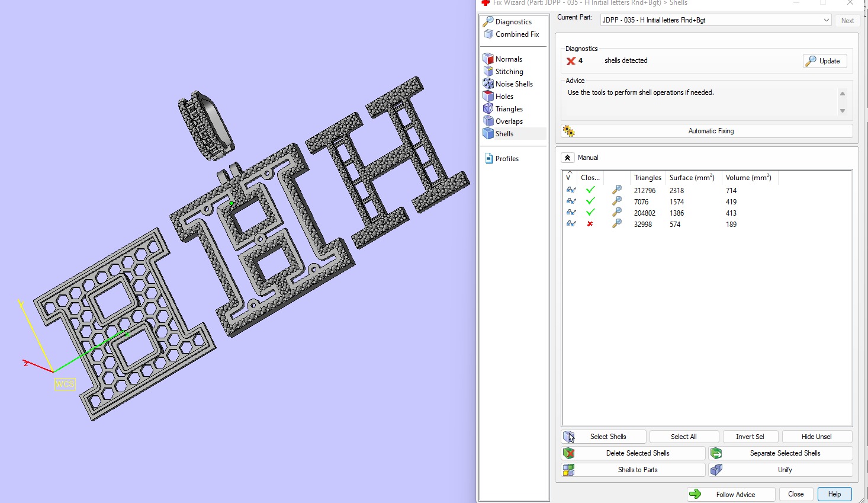Sort shells by the Clos... column header
This screenshot has width=868, height=503.
tap(591, 178)
